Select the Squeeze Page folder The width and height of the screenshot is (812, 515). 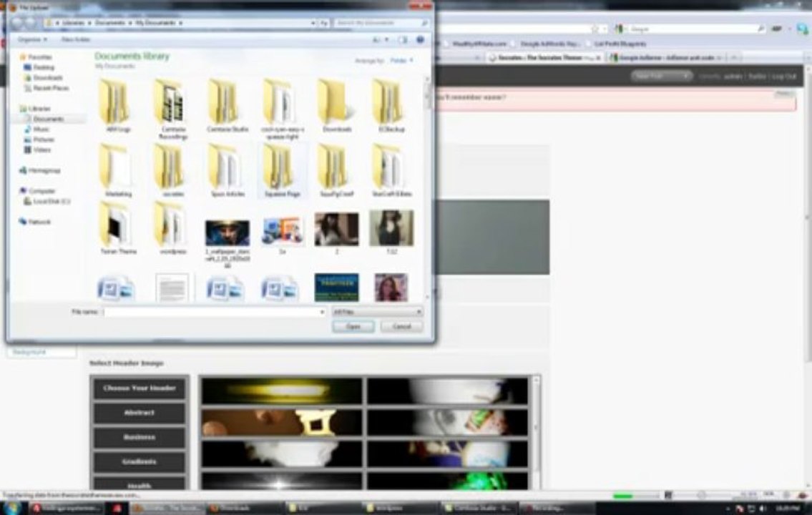coord(282,171)
